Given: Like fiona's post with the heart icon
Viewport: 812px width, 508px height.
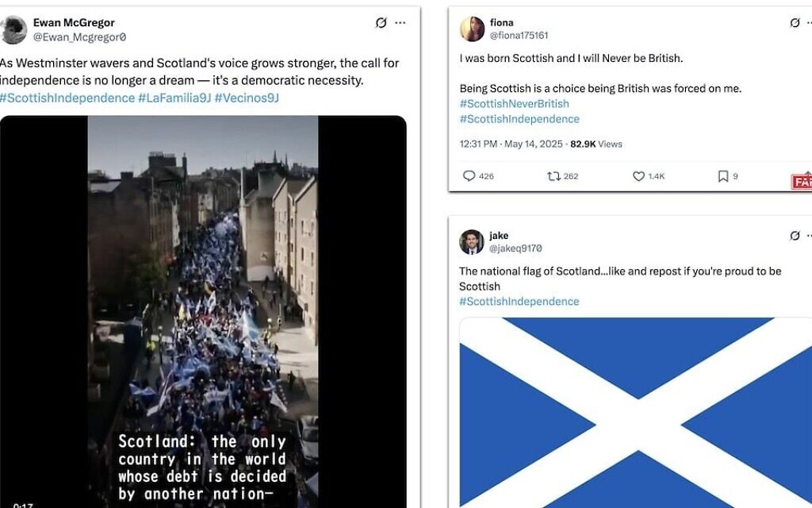Looking at the screenshot, I should point(638,176).
